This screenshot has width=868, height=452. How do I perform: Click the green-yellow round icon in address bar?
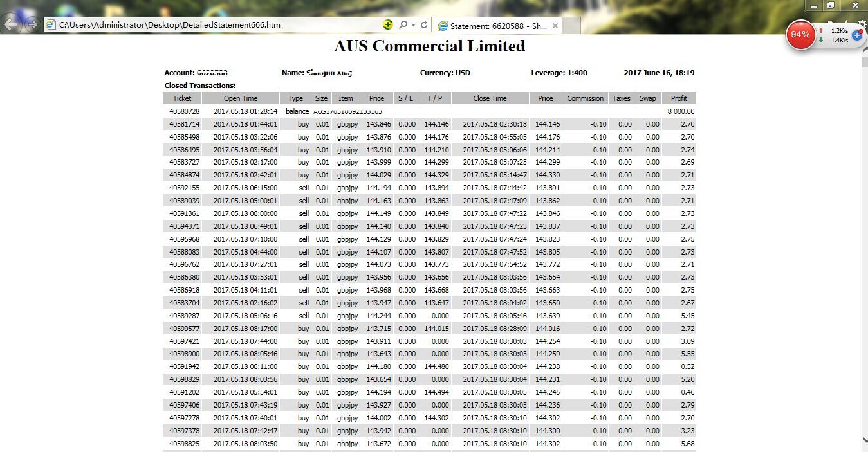(387, 24)
